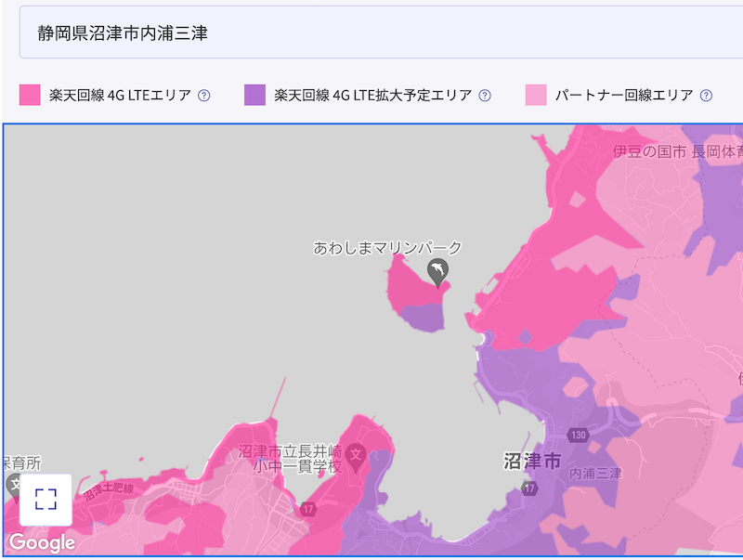Open help for 楽天回線 4G LTEエリア
Screen dimensions: 743x560
tap(203, 96)
